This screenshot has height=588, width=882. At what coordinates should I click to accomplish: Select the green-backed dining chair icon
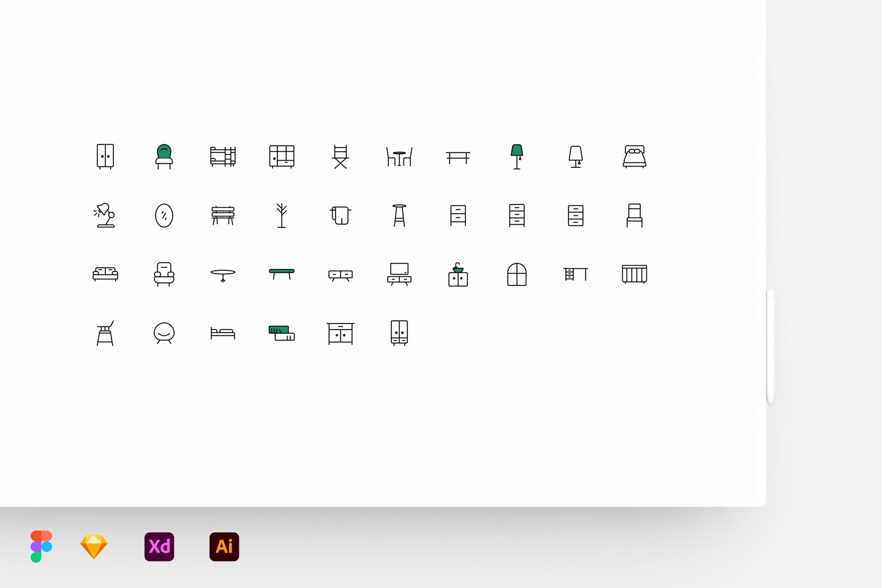(x=164, y=156)
